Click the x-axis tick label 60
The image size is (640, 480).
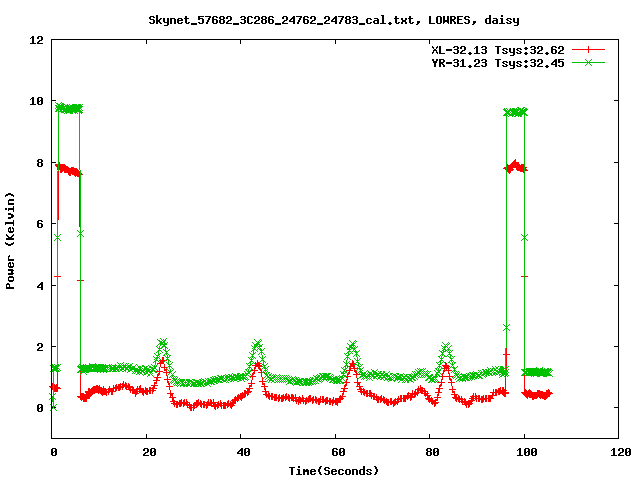coord(338,452)
